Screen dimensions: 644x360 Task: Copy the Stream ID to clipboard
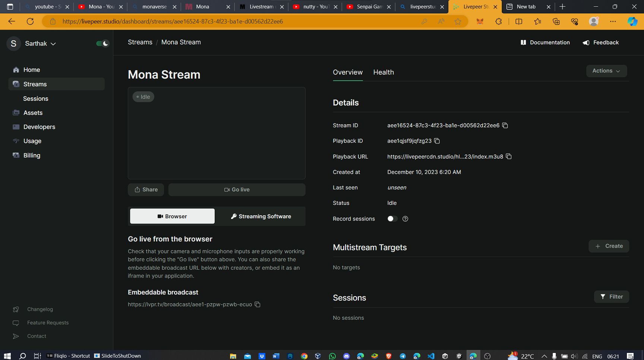point(505,125)
